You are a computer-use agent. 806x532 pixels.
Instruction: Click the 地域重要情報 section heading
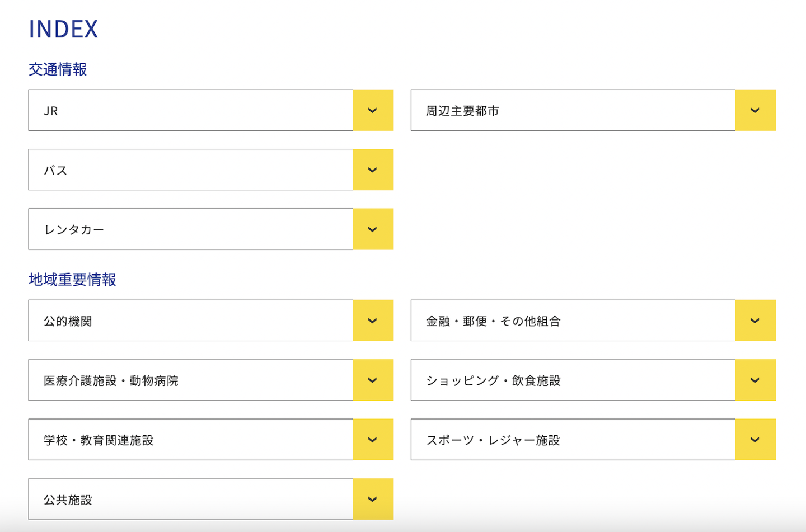(72, 280)
